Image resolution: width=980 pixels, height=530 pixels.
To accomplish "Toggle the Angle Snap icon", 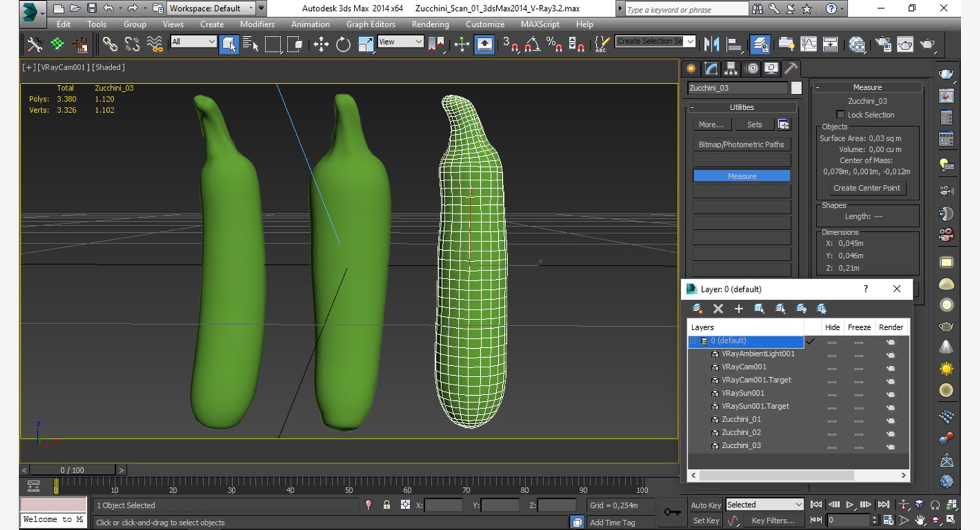I will 532,44.
